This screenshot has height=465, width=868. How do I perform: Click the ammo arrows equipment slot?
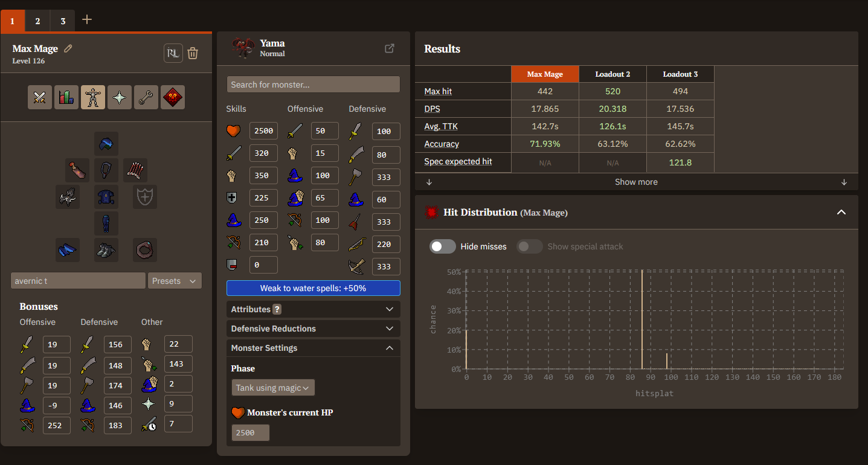tap(135, 170)
